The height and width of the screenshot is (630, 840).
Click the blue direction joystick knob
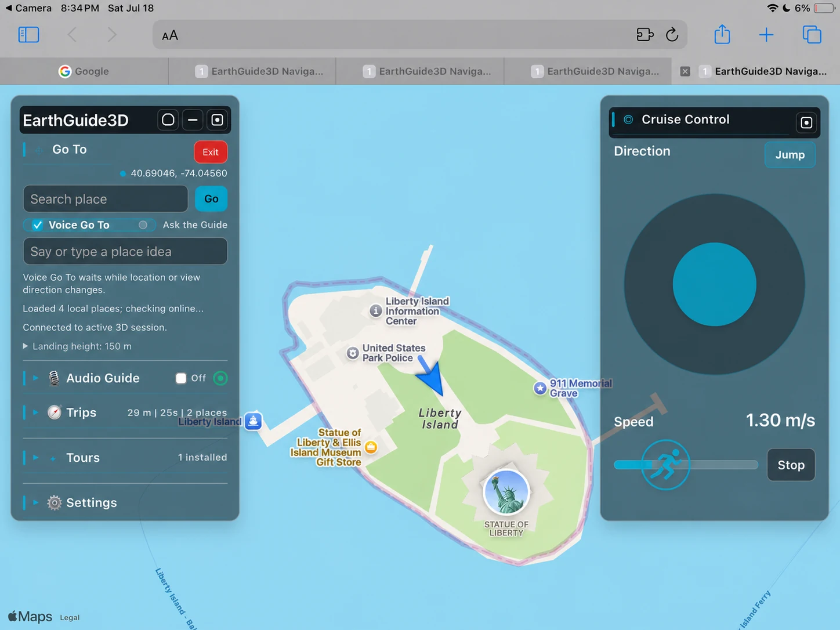coord(715,284)
